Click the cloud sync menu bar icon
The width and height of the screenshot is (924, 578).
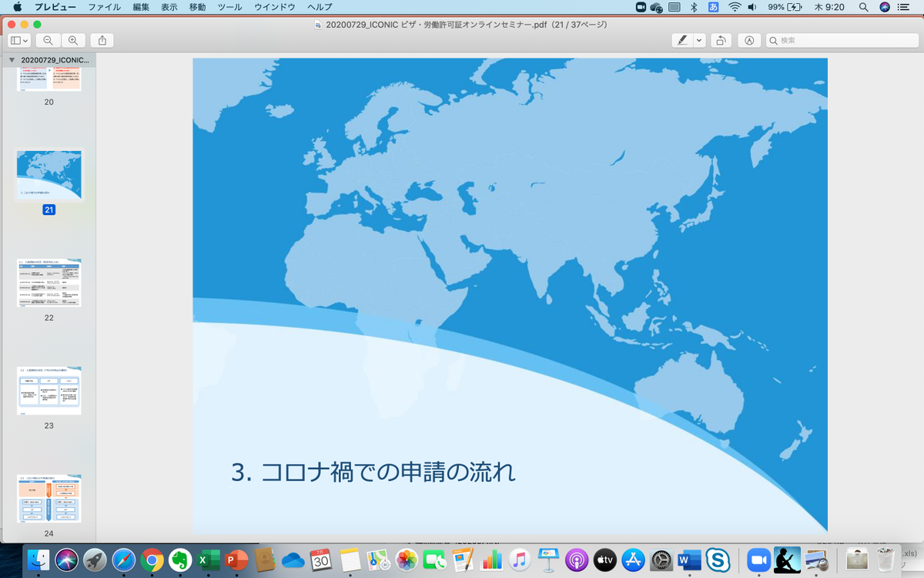pyautogui.click(x=657, y=7)
